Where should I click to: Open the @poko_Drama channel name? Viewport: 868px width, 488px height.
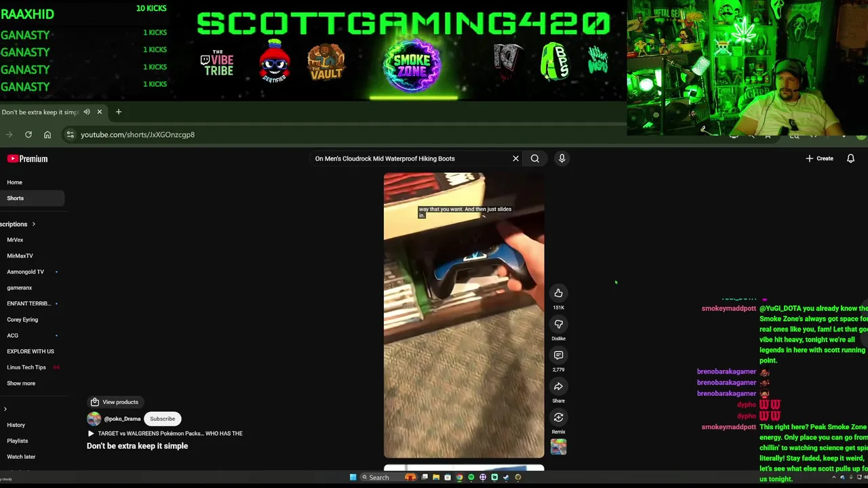tap(122, 419)
